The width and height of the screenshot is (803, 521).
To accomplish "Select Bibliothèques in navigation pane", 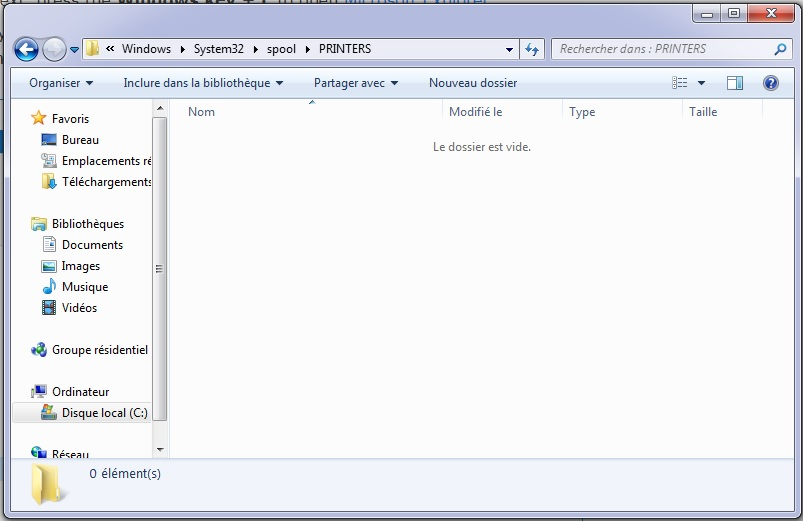I will coord(88,224).
